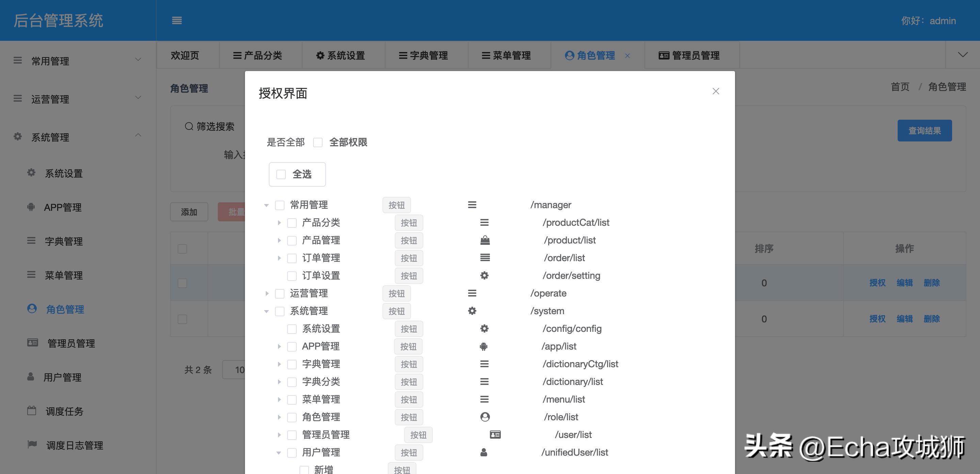The image size is (980, 474).
Task: Expand the 运营管理 tree node
Action: pyautogui.click(x=266, y=293)
